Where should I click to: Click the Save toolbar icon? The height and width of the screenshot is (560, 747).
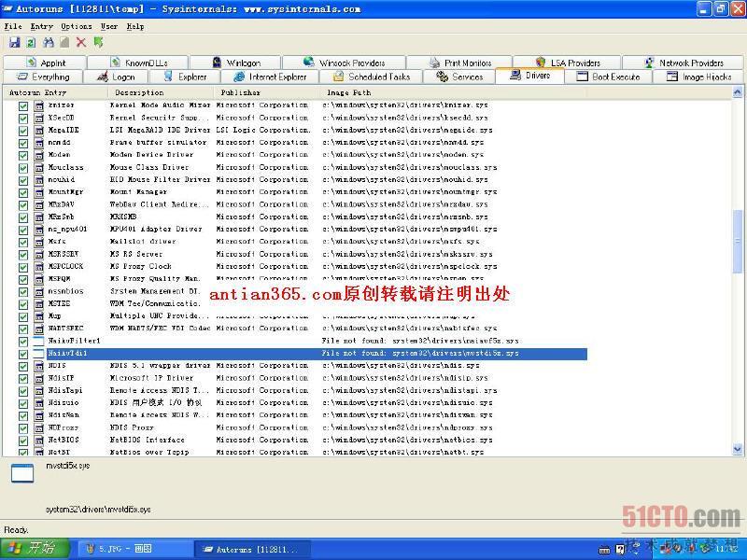[x=15, y=43]
